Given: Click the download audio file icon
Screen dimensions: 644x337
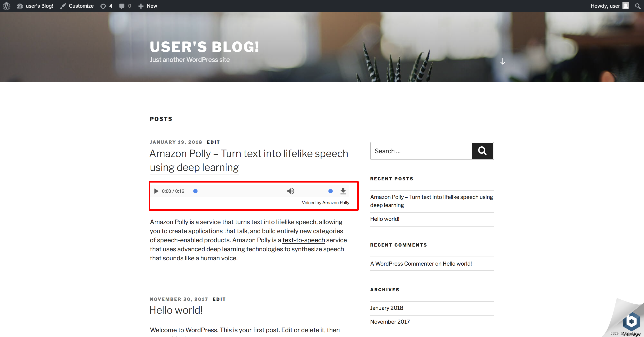Looking at the screenshot, I should (x=343, y=191).
